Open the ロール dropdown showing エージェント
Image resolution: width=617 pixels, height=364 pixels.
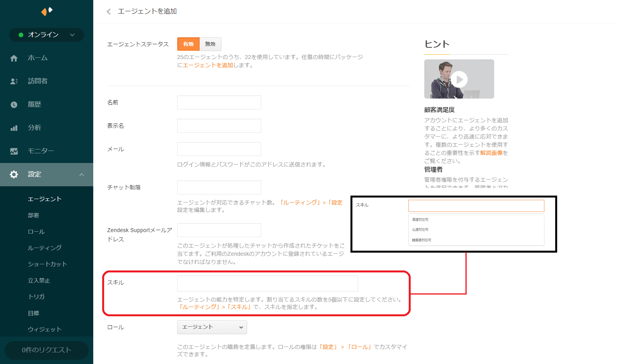[x=212, y=327]
